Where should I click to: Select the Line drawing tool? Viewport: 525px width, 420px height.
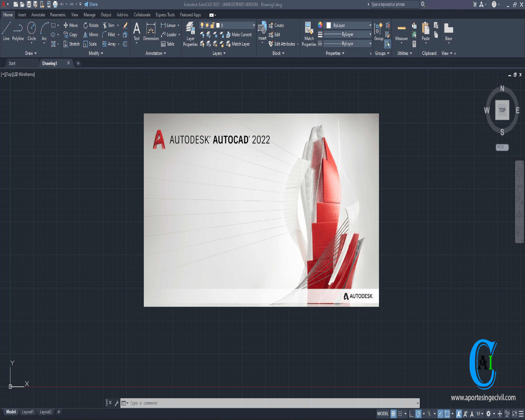(x=6, y=31)
